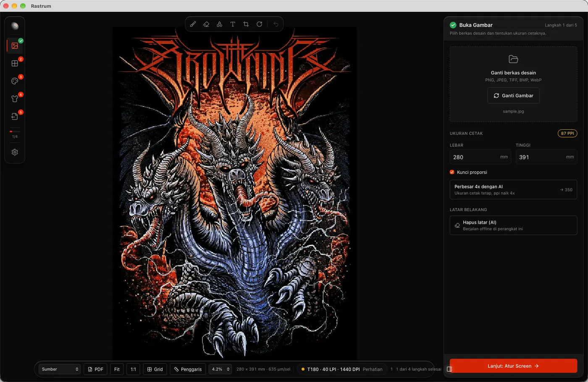Click Perbesar 4x dengan AI option
Screen dimensions: 588x382
click(x=513, y=190)
